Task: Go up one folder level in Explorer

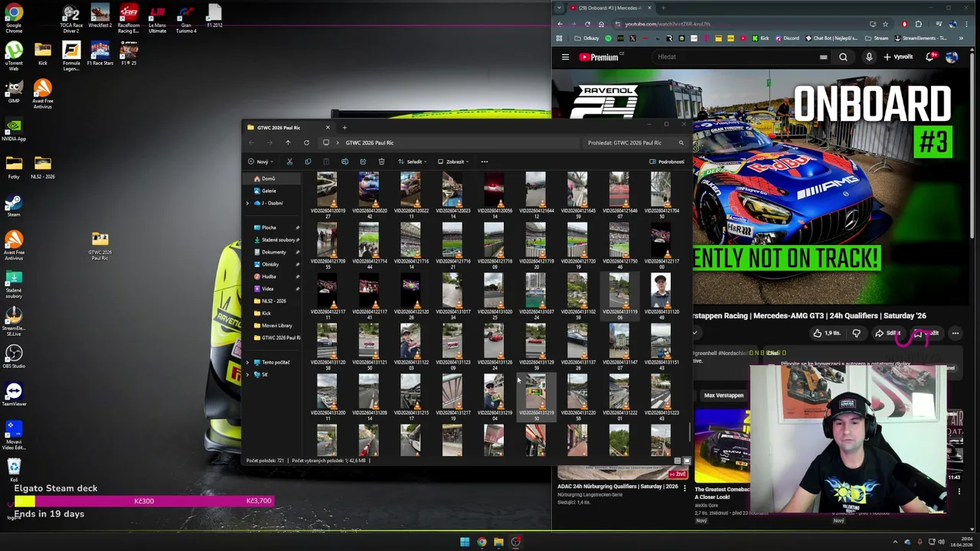Action: (288, 142)
